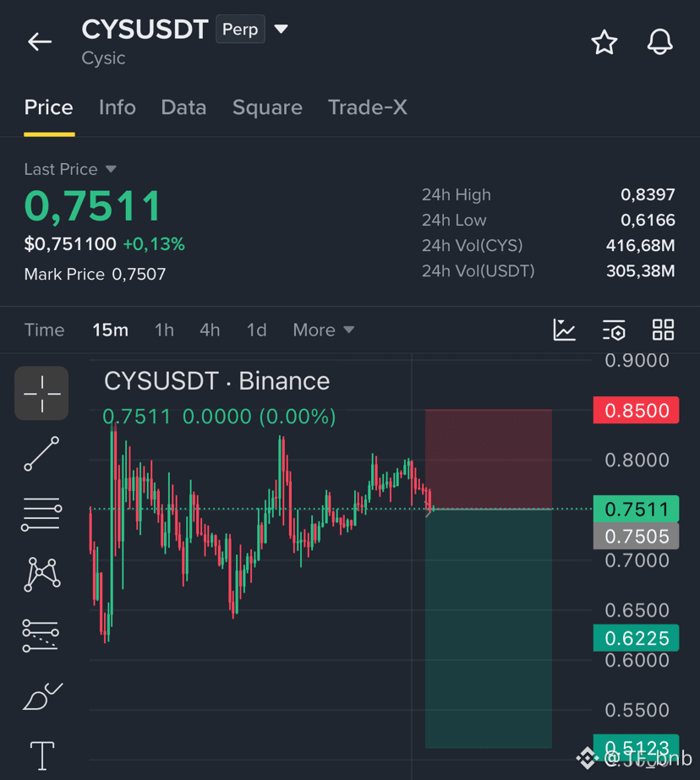Click the +0,13% change percentage
The image size is (700, 780).
154,244
